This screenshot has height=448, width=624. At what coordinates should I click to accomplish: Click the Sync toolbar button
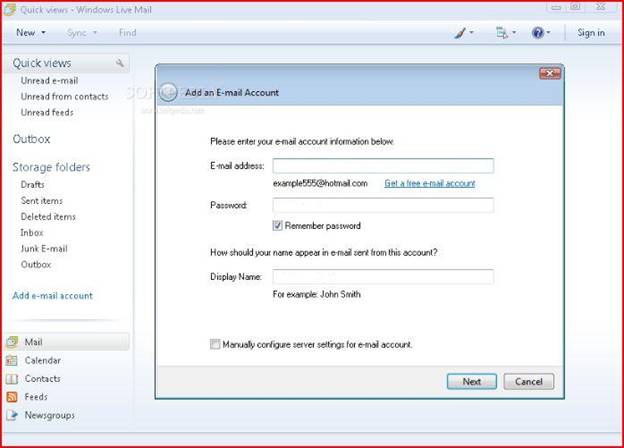click(x=77, y=33)
